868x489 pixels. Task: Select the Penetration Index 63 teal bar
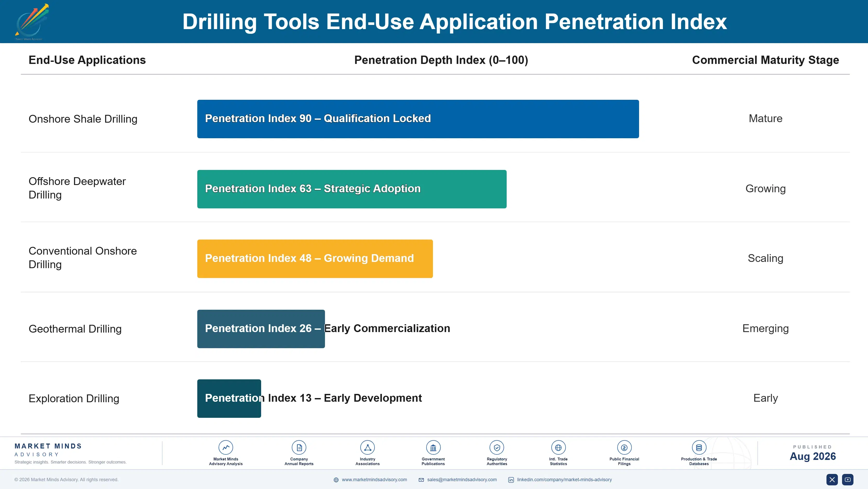(x=352, y=189)
